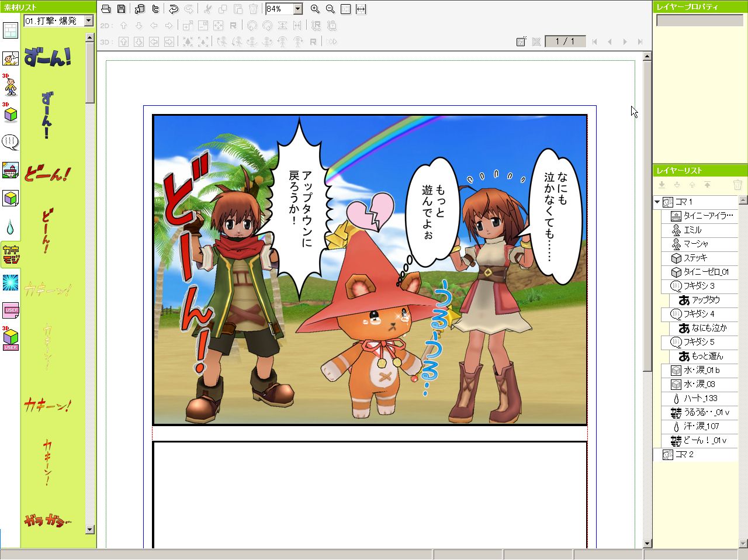Click the fit width double-arrow icon

point(361,9)
